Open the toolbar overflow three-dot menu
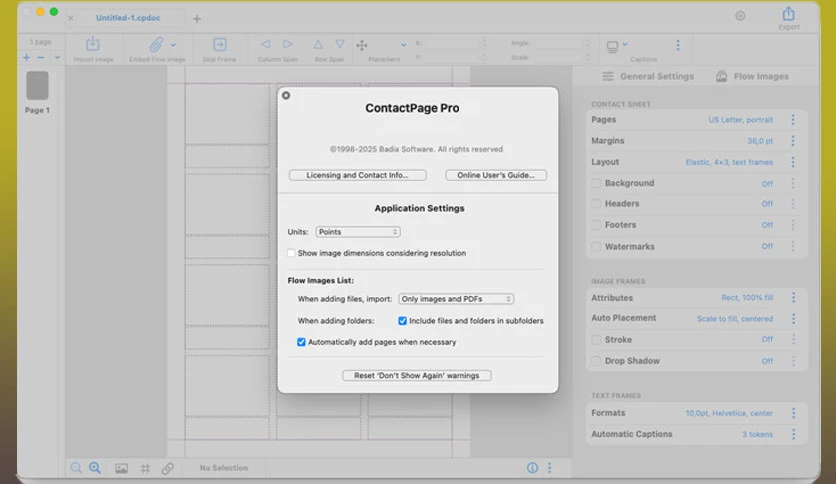This screenshot has width=836, height=484. click(x=678, y=45)
